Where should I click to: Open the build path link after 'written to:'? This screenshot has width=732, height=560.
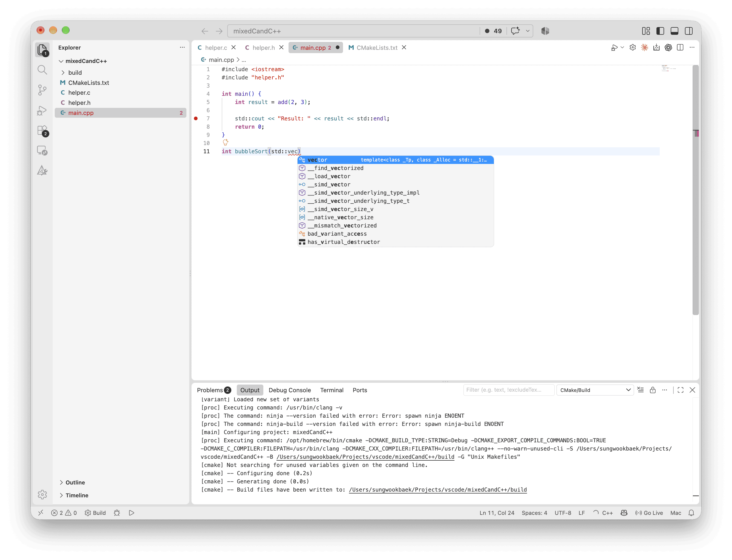click(438, 490)
